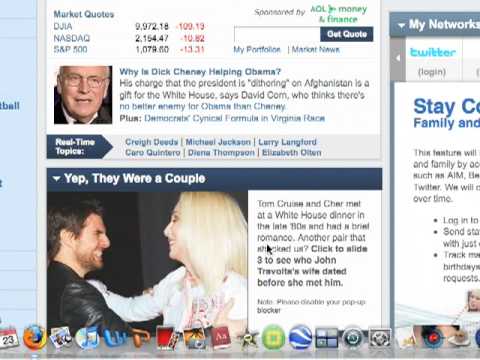Open Microsoft Word from the dock

coord(114,337)
